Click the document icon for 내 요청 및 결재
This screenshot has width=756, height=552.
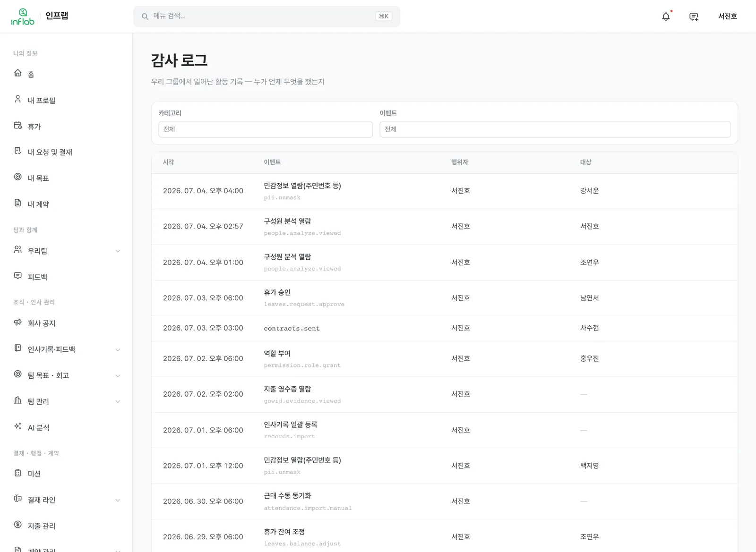coord(18,151)
